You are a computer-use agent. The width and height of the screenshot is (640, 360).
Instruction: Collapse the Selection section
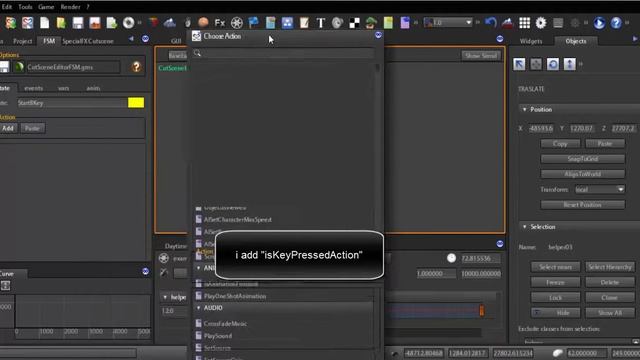pyautogui.click(x=524, y=227)
